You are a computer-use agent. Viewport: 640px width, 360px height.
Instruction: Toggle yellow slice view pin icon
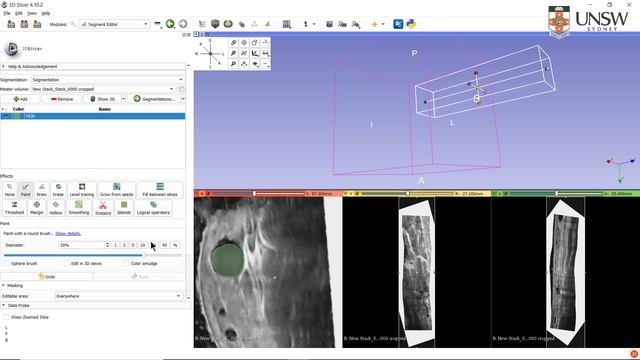tap(346, 193)
